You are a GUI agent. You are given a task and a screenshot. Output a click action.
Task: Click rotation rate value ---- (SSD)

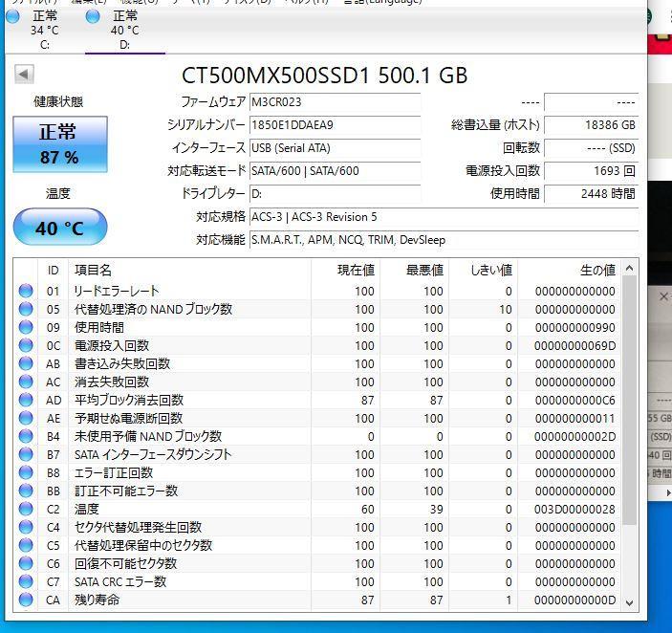(591, 148)
